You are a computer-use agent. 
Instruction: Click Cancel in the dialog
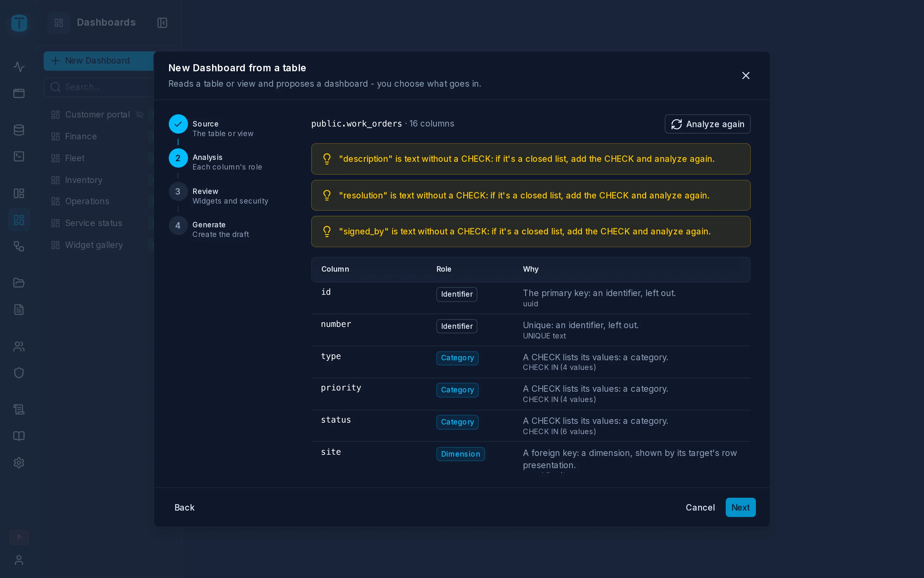pos(700,507)
